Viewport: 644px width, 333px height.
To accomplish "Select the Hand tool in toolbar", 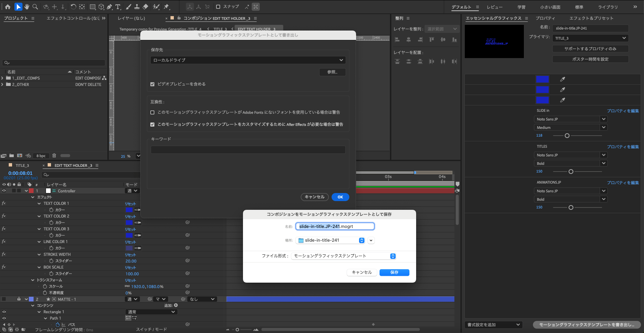I will tap(27, 7).
